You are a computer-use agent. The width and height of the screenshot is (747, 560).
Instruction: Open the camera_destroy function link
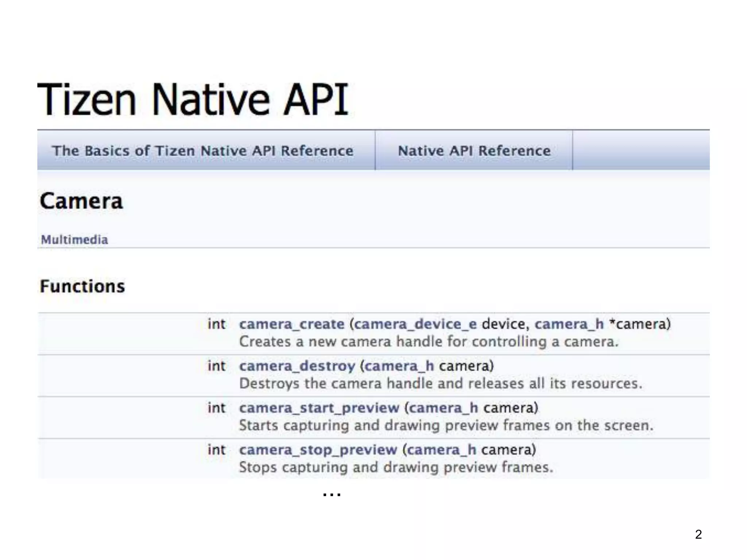pos(297,366)
